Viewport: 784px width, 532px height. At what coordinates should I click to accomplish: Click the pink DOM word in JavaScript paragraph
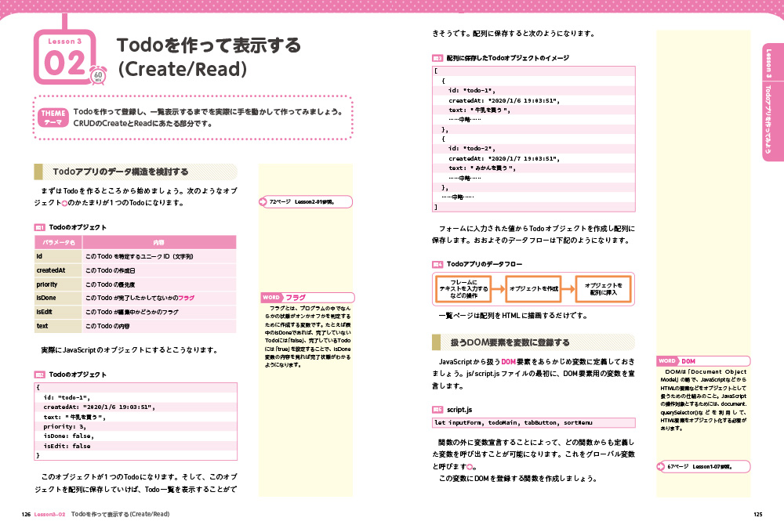509,362
